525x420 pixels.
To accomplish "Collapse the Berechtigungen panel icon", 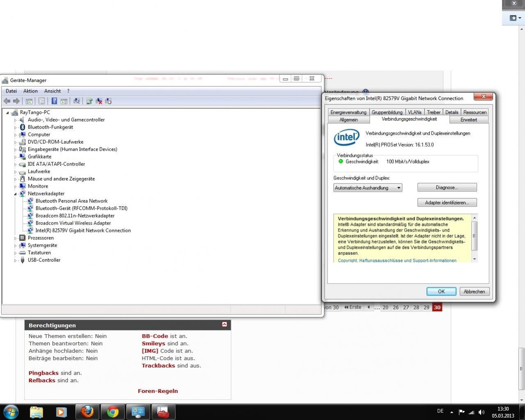I will coord(225,324).
